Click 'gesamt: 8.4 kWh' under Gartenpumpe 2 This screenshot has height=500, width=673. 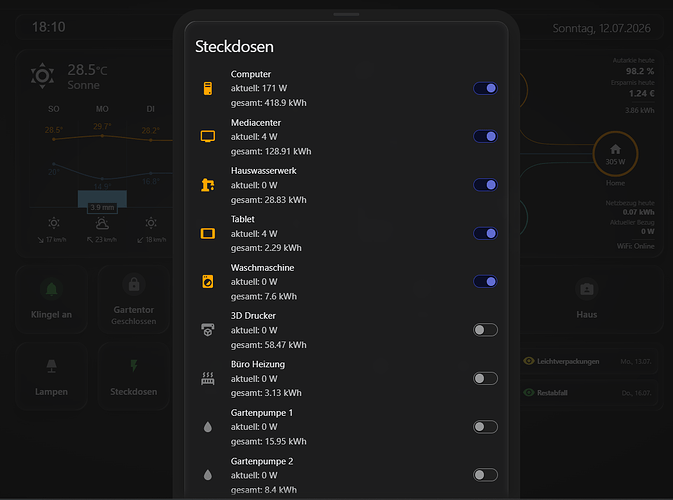click(264, 490)
